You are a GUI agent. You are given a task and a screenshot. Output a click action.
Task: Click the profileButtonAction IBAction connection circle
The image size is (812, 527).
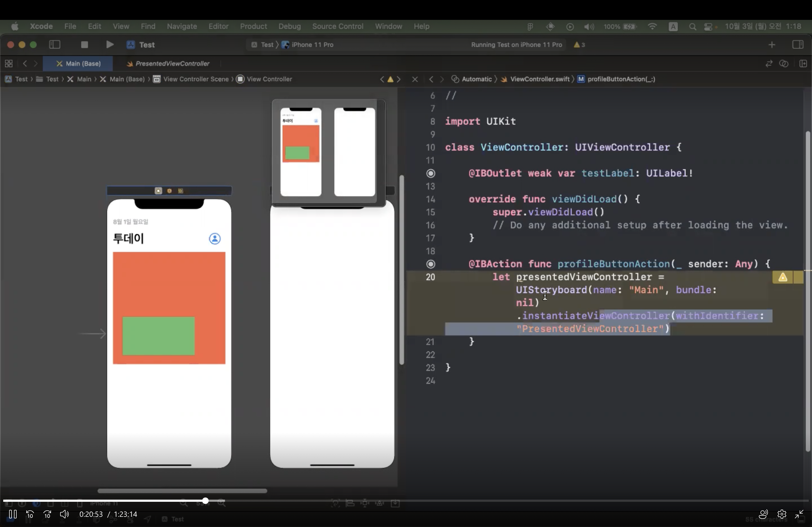(x=431, y=264)
